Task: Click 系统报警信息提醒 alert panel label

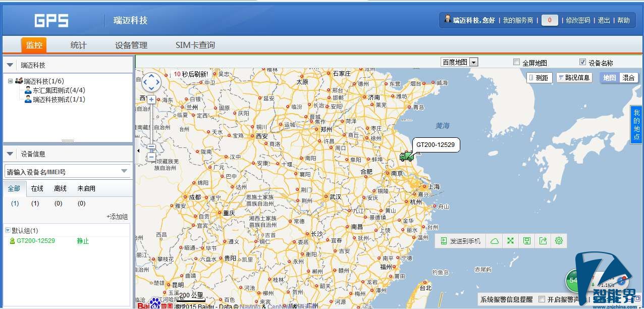Action: click(x=506, y=299)
